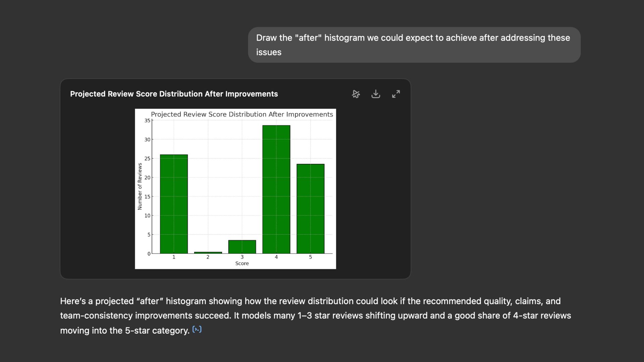Screen dimensions: 644x362
Task: Click the assistant's response paragraph text
Action: [315, 315]
